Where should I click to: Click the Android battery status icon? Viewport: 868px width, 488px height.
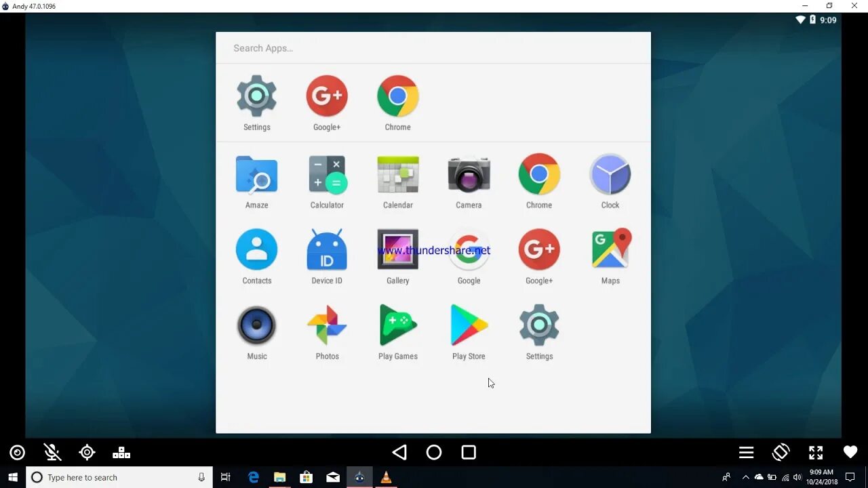pos(812,20)
